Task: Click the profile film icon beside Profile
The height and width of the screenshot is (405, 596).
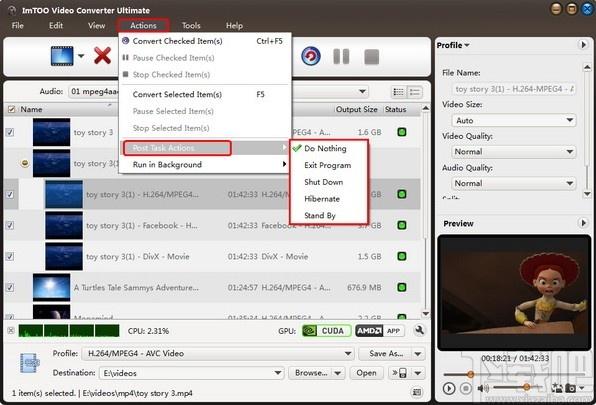Action: [x=29, y=363]
